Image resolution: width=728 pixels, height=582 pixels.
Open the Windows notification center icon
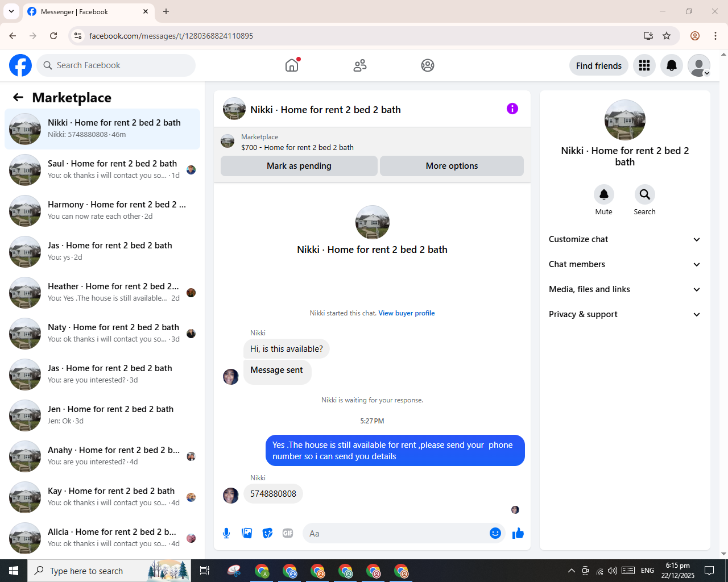tap(709, 571)
